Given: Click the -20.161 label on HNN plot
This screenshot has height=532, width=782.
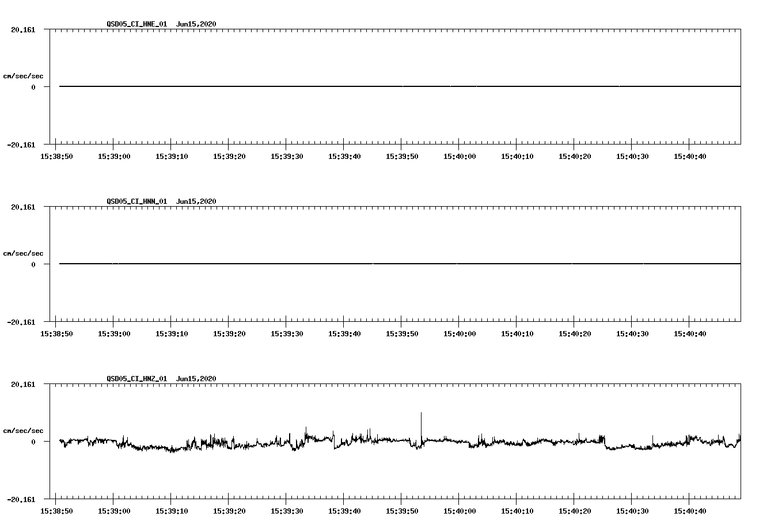Looking at the screenshot, I should click(x=21, y=322).
